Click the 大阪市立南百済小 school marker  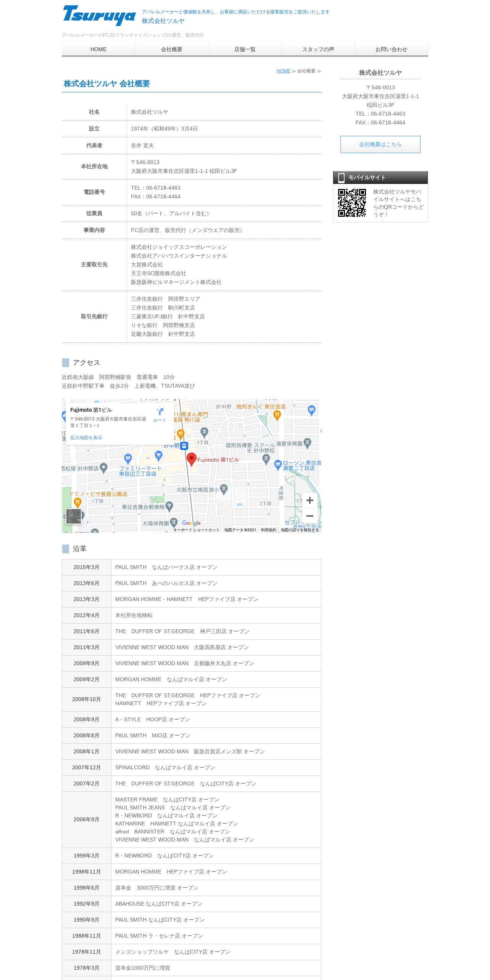tap(224, 489)
